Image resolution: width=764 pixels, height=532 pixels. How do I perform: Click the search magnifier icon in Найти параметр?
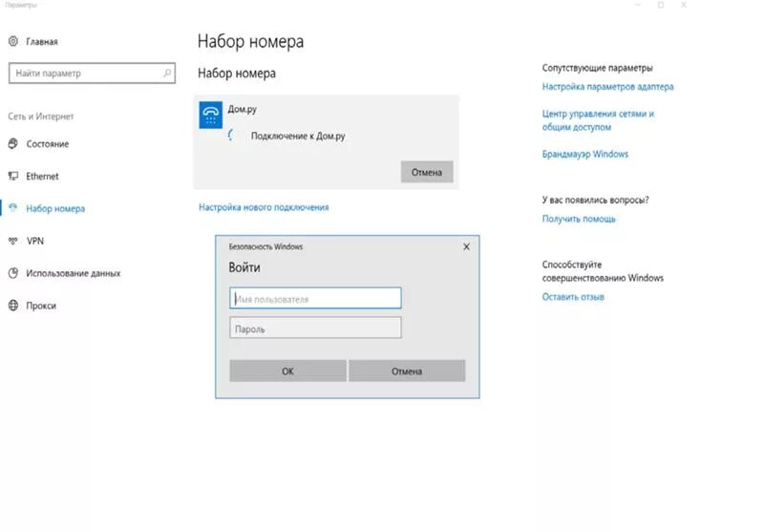167,74
